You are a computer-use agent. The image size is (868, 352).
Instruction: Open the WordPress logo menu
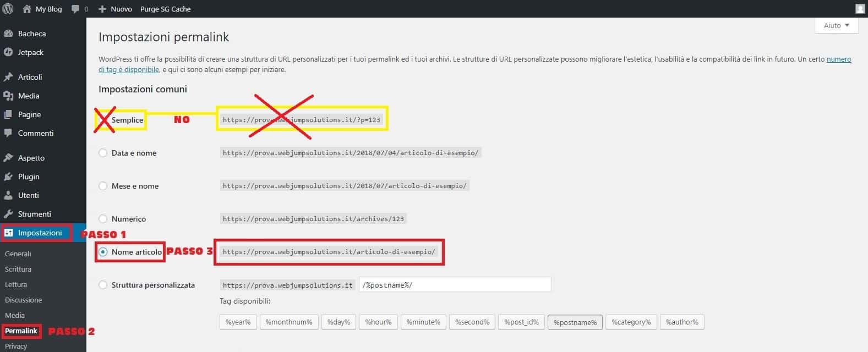(x=8, y=9)
